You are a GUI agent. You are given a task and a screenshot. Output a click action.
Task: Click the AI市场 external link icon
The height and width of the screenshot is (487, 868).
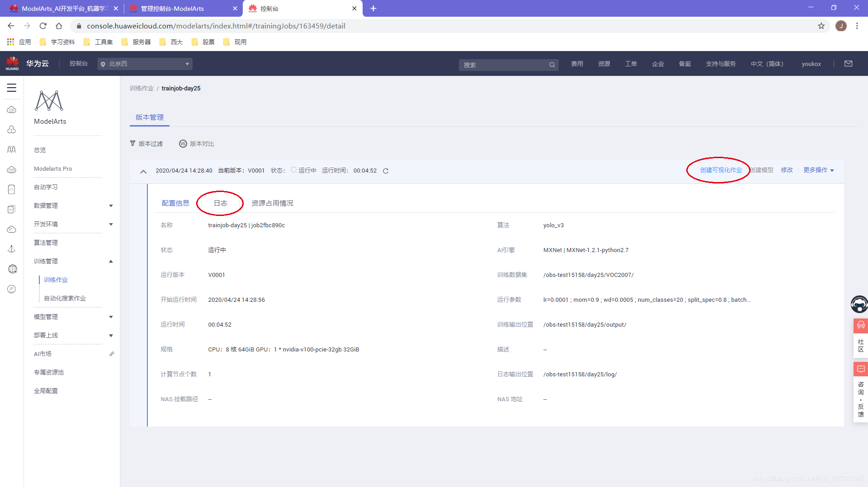click(112, 354)
